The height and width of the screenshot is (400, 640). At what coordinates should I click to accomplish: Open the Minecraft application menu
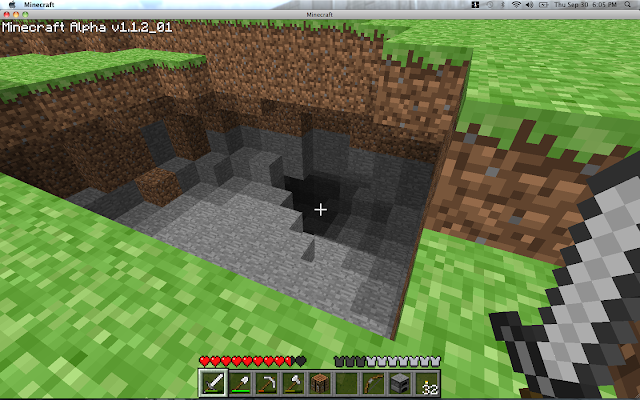(39, 4)
